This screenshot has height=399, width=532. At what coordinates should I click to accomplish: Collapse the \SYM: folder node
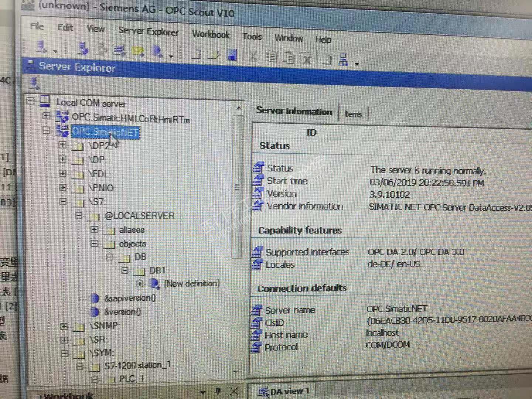pos(64,354)
